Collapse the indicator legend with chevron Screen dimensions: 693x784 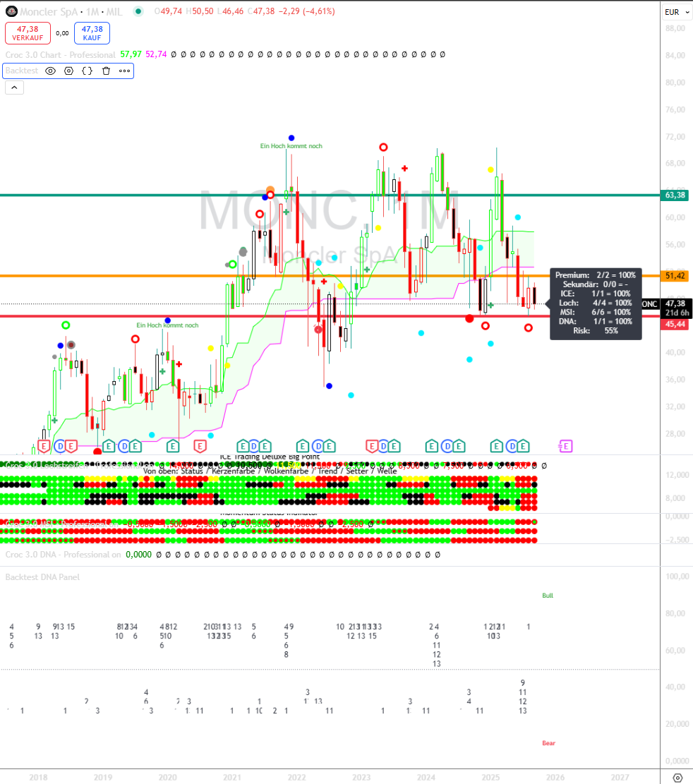click(x=14, y=88)
